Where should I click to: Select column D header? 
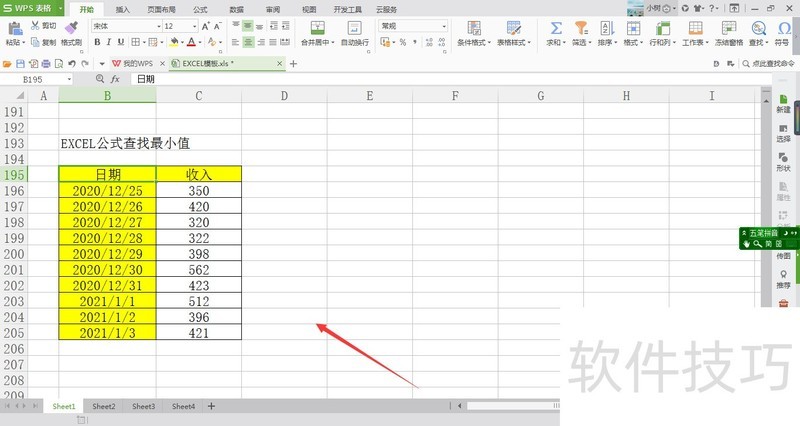coord(284,95)
